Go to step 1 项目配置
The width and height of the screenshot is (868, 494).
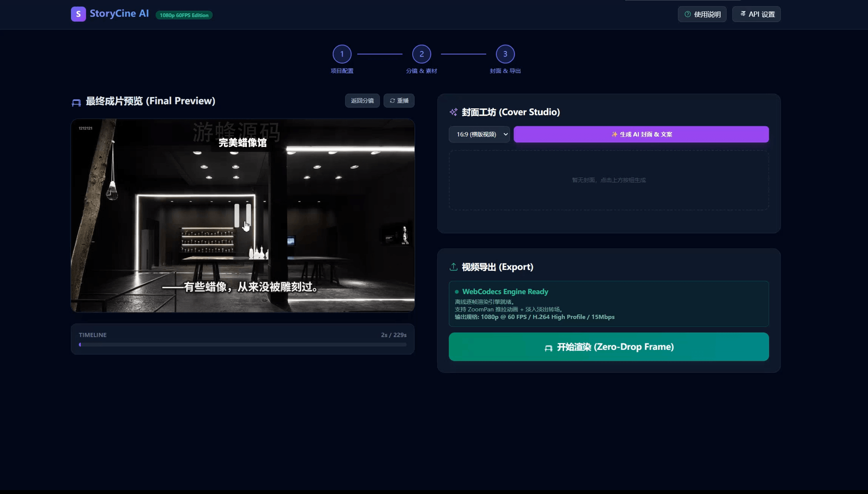(342, 54)
